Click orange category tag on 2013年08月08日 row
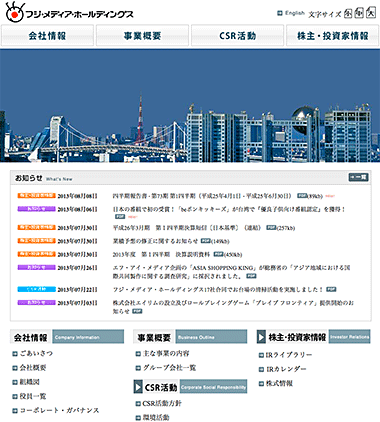 point(36,195)
